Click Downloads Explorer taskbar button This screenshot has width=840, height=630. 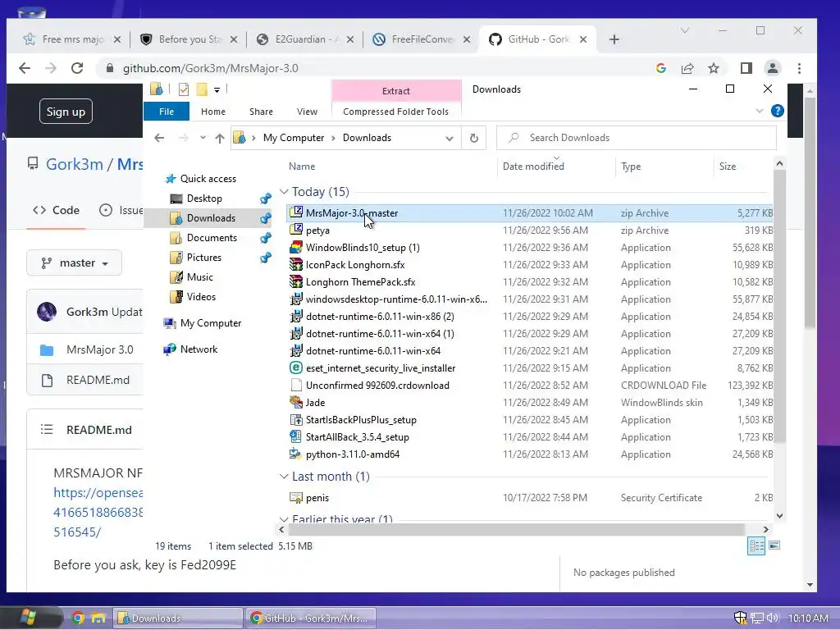point(178,618)
